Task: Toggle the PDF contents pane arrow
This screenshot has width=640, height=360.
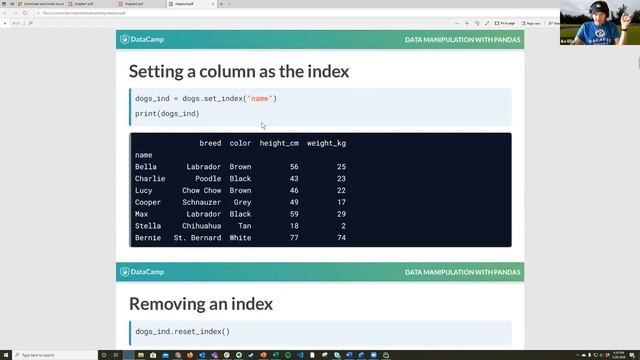Action: [x=5, y=23]
